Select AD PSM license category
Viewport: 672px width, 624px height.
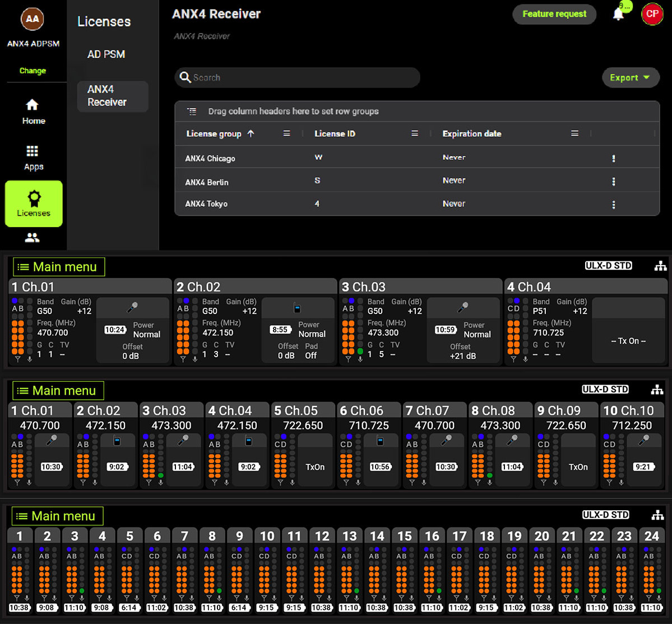coord(106,54)
